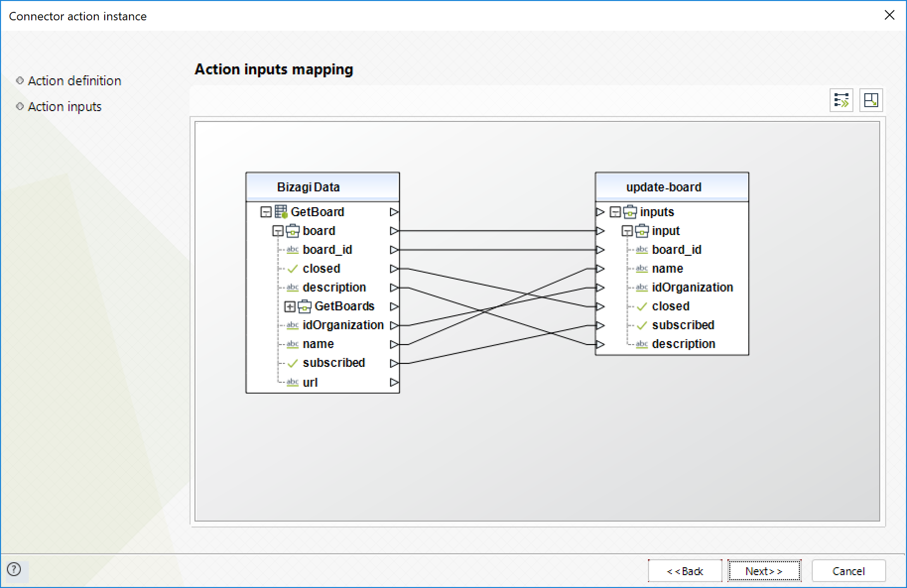Viewport: 907px width, 588px height.
Task: Click the GetBoards briefcase icon
Action: (305, 306)
